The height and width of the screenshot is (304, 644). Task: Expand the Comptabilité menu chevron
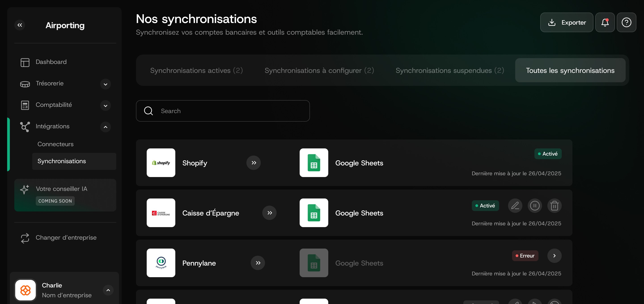pyautogui.click(x=106, y=106)
